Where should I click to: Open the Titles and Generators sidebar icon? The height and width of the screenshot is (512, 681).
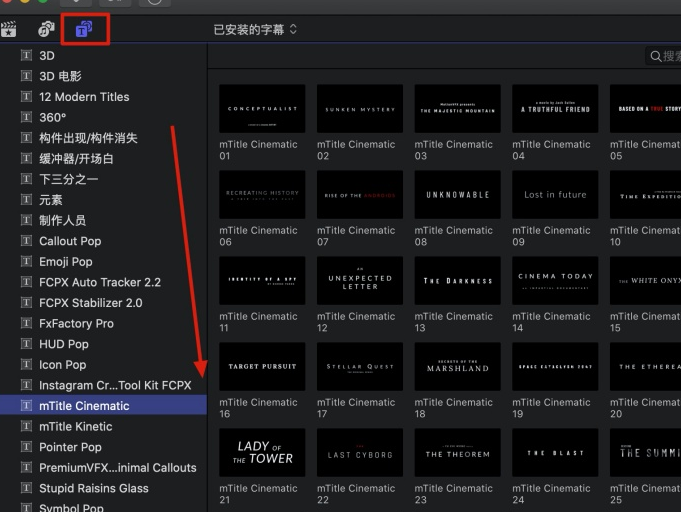click(84, 29)
